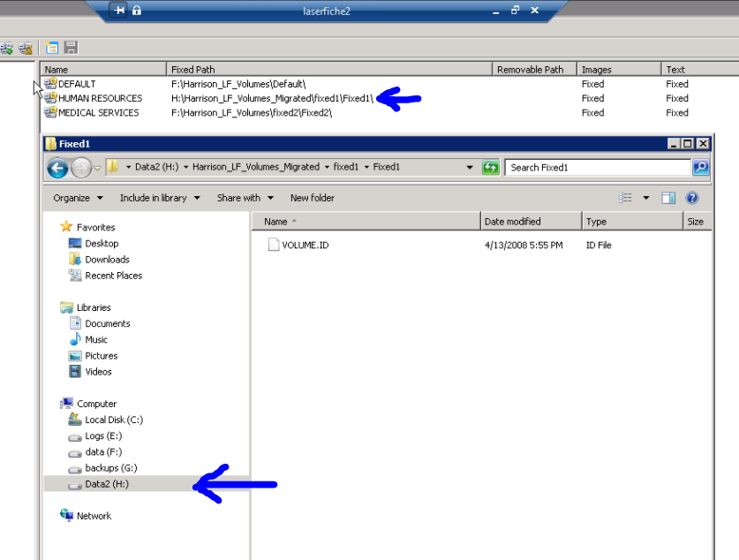Click lowercase fixed1 breadcrumb
Image resolution: width=739 pixels, height=560 pixels.
[346, 167]
